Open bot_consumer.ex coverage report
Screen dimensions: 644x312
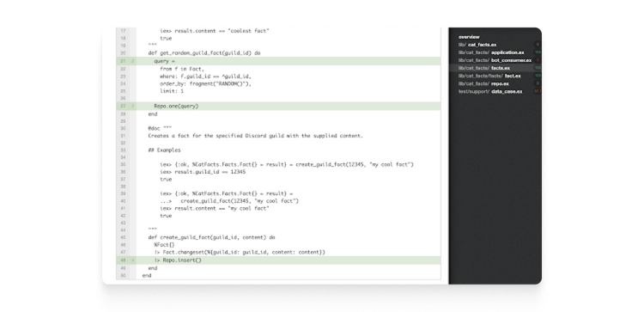[x=495, y=60]
